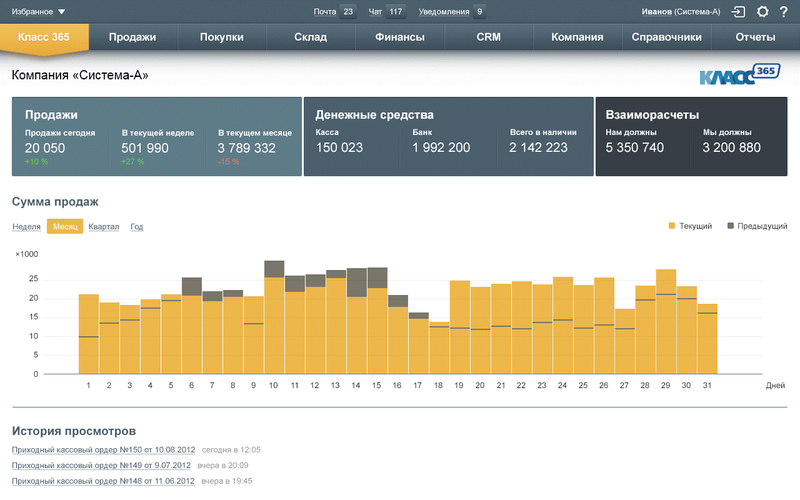Open Приходный кассовый ордер №150 link
Image resolution: width=800 pixels, height=500 pixels.
103,450
